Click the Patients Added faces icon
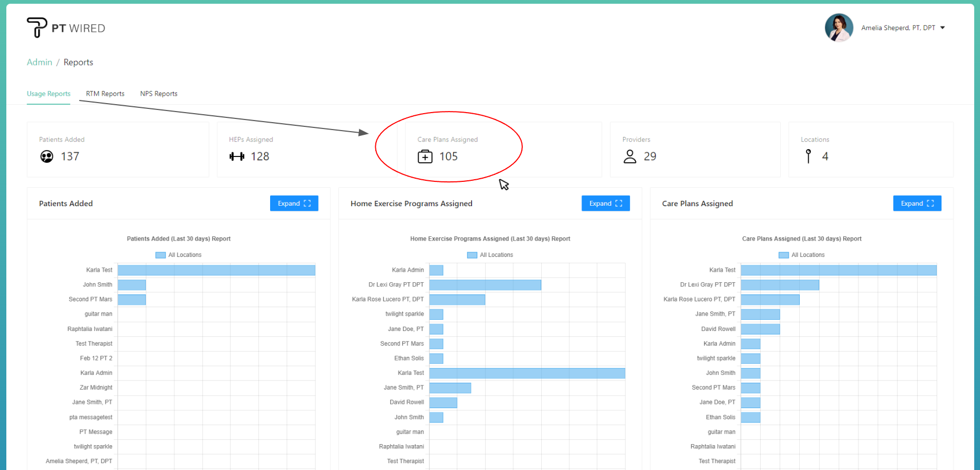 pyautogui.click(x=47, y=156)
